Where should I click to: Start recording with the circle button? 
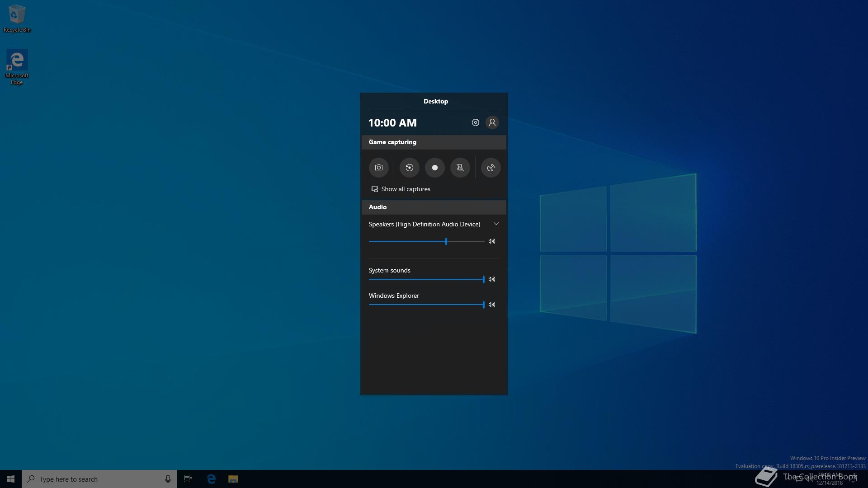pyautogui.click(x=435, y=168)
